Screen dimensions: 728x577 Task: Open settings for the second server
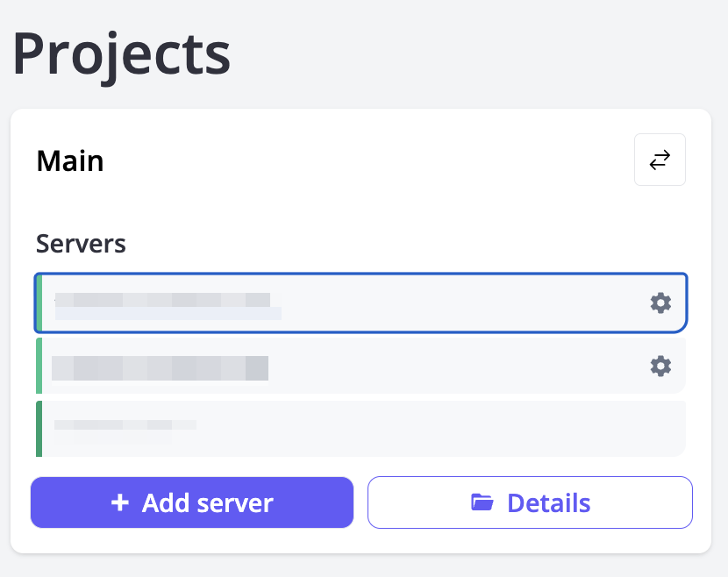pos(660,366)
